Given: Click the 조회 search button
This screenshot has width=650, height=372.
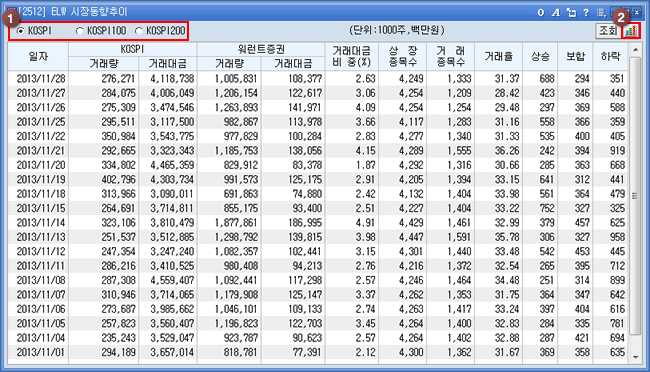Looking at the screenshot, I should click(x=608, y=31).
